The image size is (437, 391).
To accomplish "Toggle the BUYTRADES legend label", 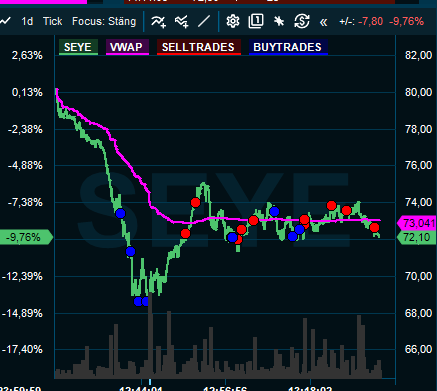I will click(x=288, y=47).
